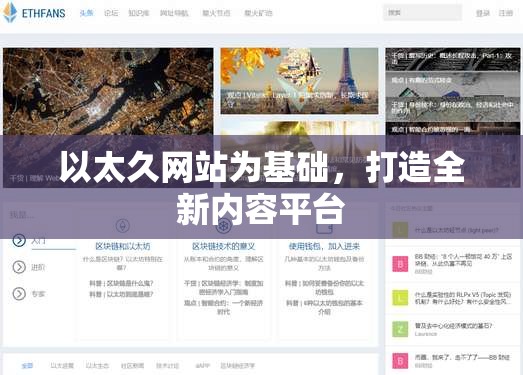Click the arrow icon beside 专家
This screenshot has height=375, width=523.
(x=19, y=294)
